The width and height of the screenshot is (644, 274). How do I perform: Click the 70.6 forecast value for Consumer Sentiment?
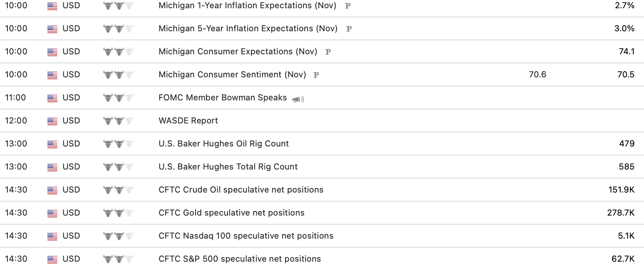point(538,74)
